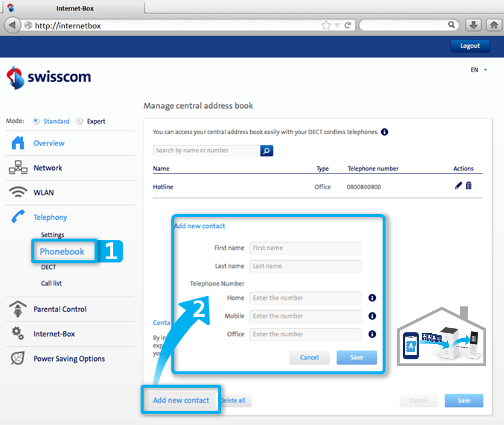Click the Search by name or number field
Image resolution: width=504 pixels, height=425 pixels.
click(207, 150)
